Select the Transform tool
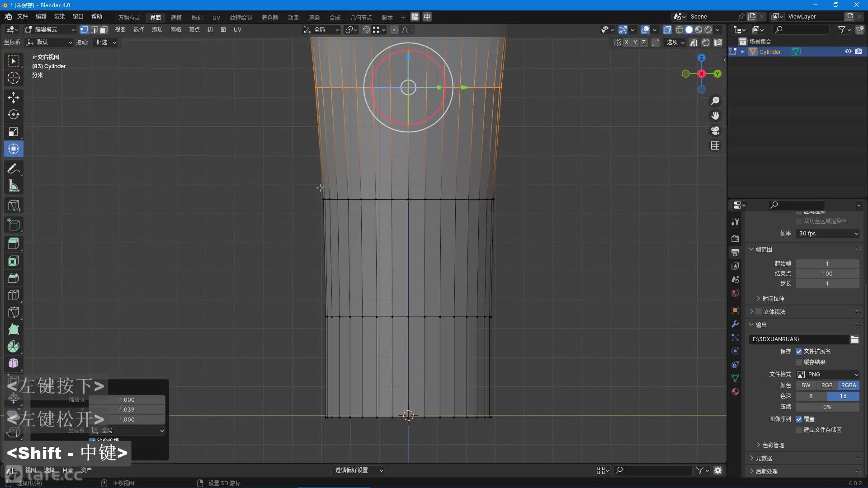 (x=14, y=149)
